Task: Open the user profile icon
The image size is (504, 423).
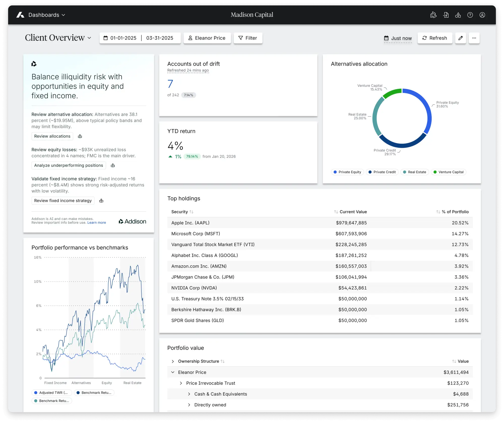Action: point(482,15)
